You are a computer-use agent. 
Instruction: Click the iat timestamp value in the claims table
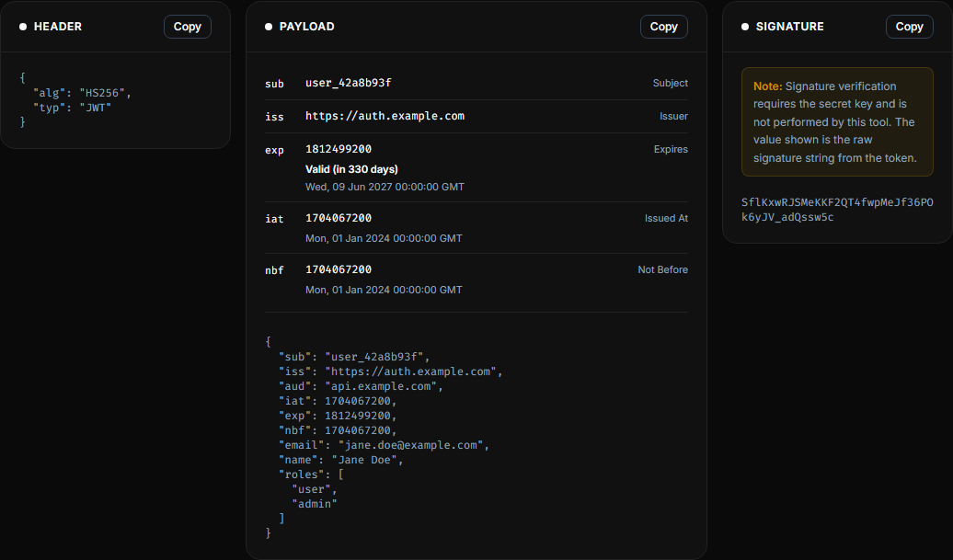(x=339, y=218)
